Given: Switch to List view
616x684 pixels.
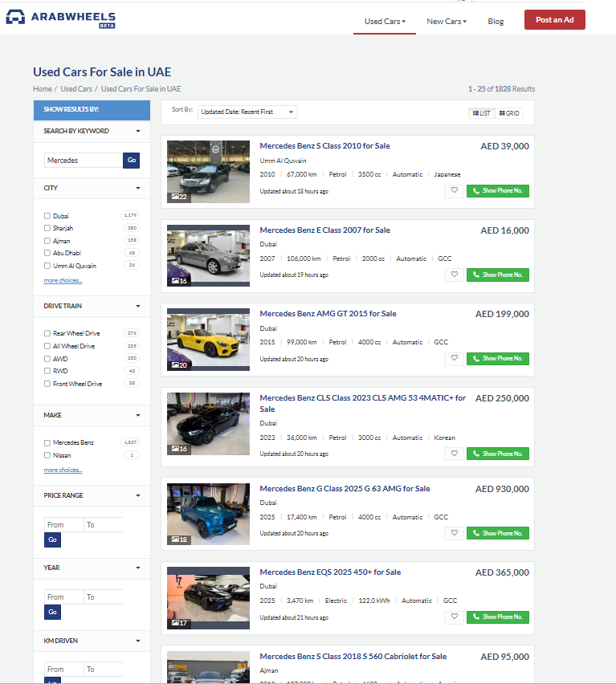Looking at the screenshot, I should (482, 113).
